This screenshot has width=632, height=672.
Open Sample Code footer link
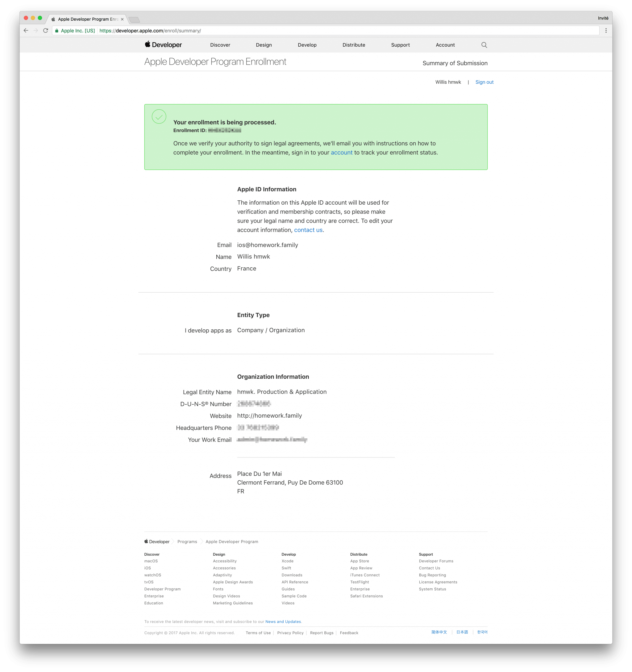294,596
